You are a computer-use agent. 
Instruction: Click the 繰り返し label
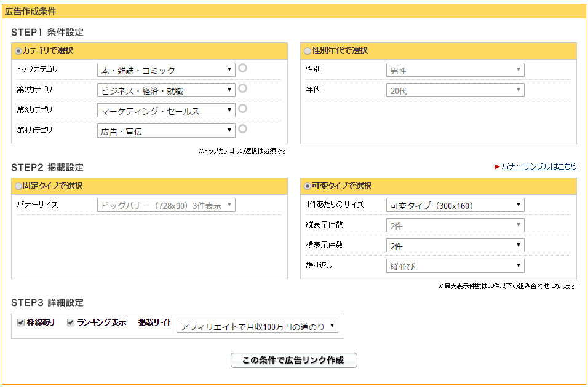[319, 265]
